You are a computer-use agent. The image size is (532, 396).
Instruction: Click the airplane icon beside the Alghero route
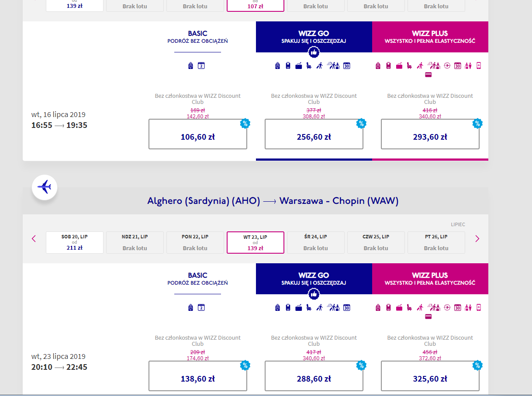click(x=45, y=187)
